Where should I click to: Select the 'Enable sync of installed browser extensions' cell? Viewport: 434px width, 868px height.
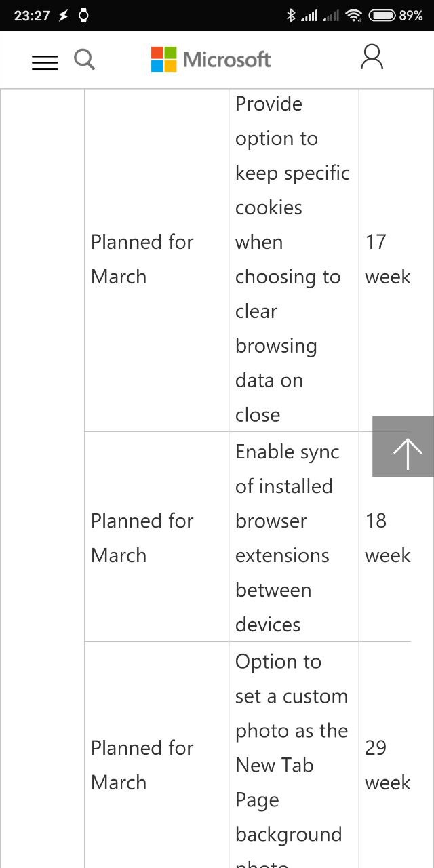coord(294,537)
